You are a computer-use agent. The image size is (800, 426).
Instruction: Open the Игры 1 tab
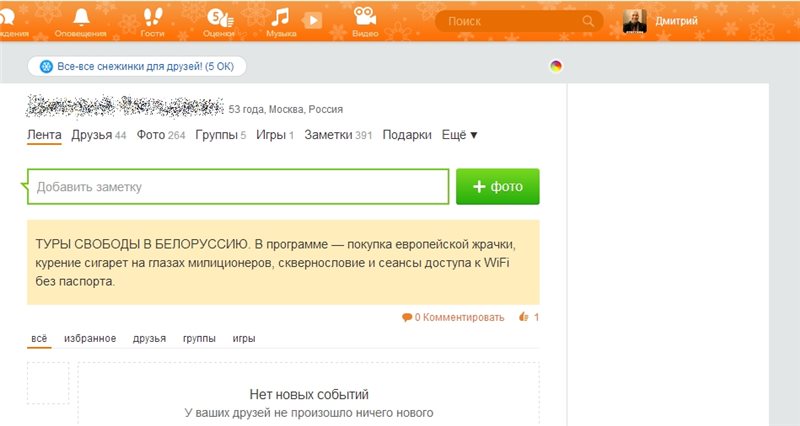pyautogui.click(x=275, y=135)
